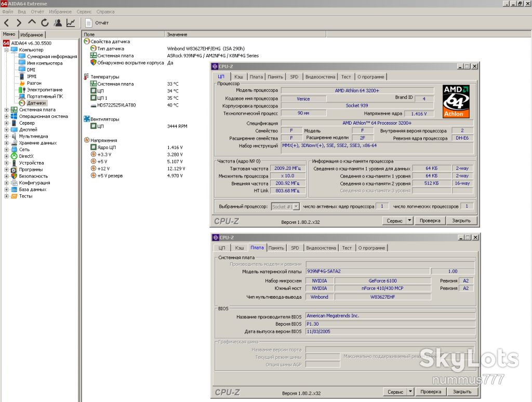Click the Back arrow in AIDA64 toolbar
This screenshot has width=532, height=402.
point(6,23)
